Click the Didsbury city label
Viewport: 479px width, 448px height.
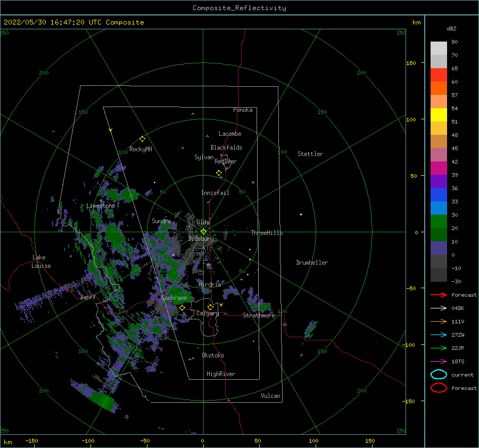[201, 239]
